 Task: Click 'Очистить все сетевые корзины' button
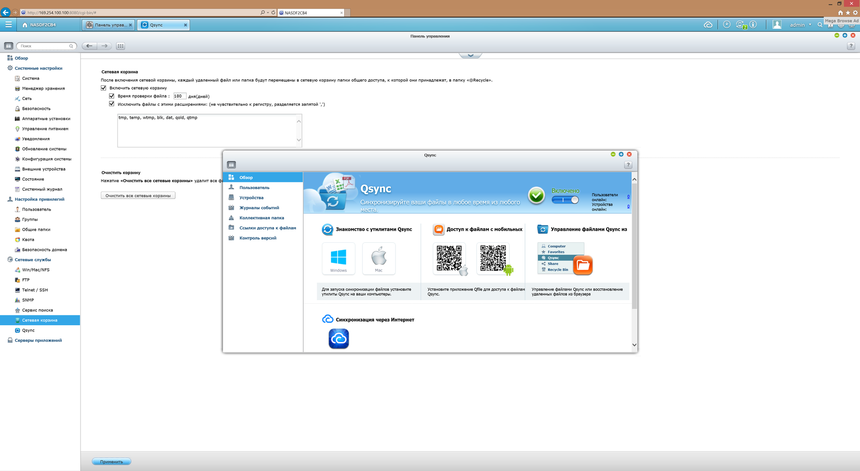coord(139,195)
